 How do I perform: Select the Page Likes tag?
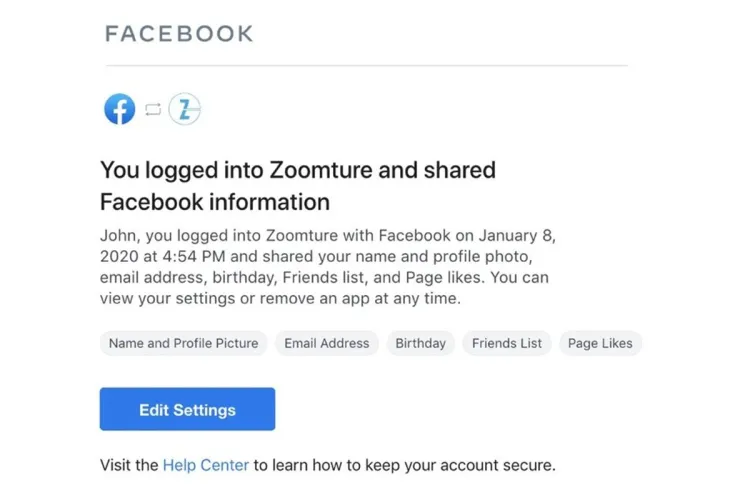600,343
